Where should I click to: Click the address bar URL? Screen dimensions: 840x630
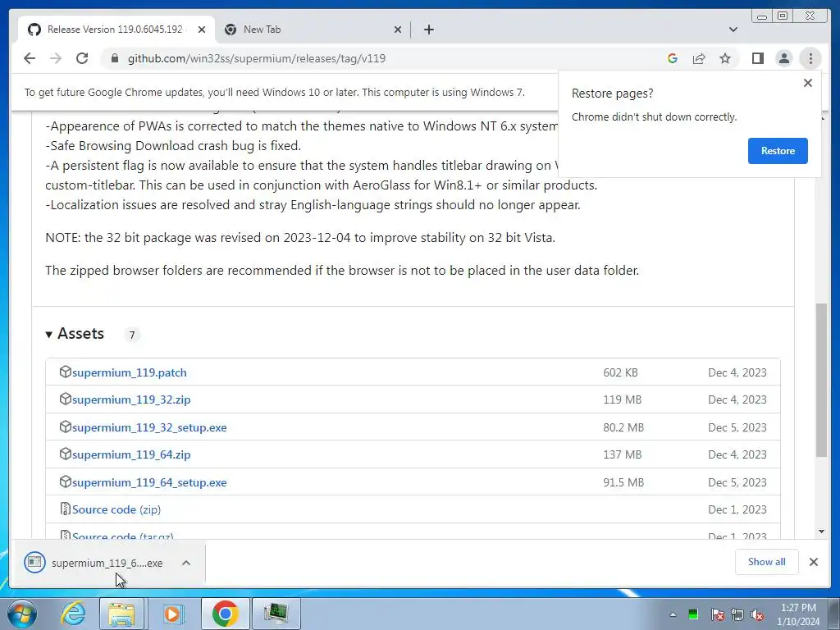[x=257, y=58]
